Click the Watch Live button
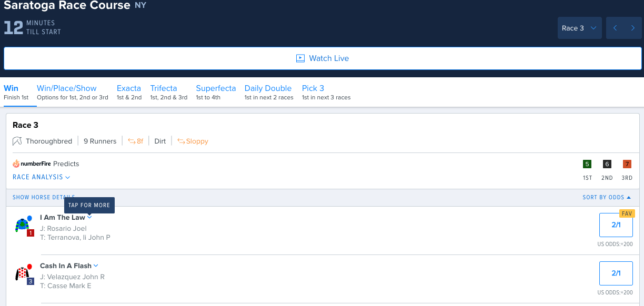Image resolution: width=644 pixels, height=306 pixels. coord(322,58)
